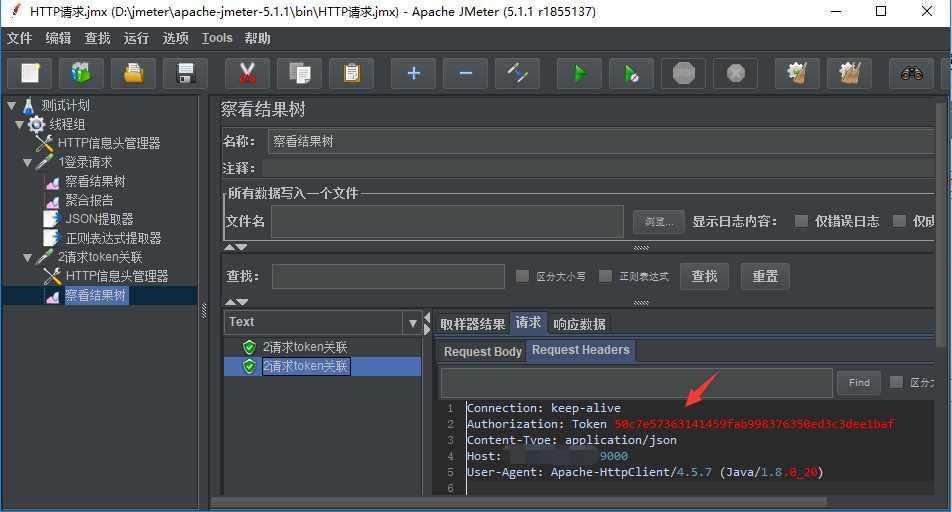The width and height of the screenshot is (952, 512).
Task: Open the 运行 menu
Action: tap(136, 38)
